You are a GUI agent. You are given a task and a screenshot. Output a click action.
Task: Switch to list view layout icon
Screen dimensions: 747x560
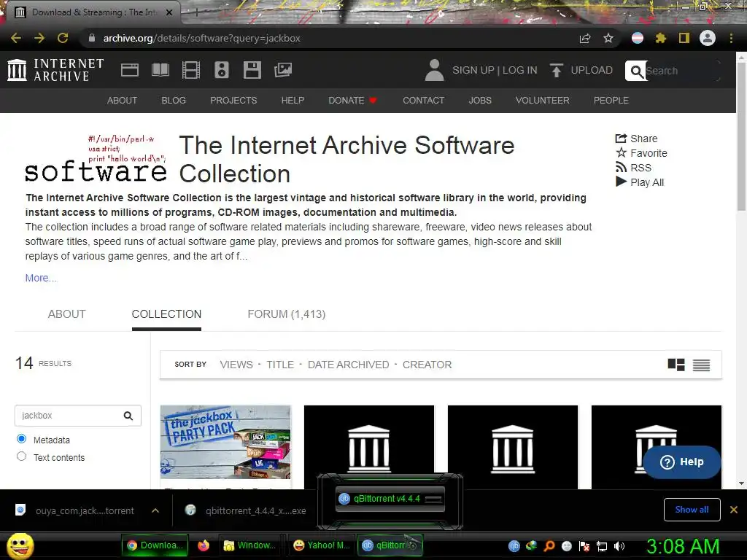coord(701,365)
